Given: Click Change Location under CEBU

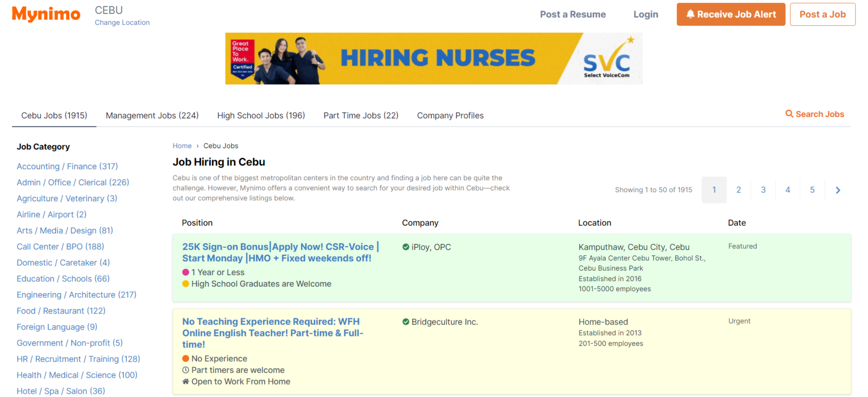Looking at the screenshot, I should coord(122,22).
